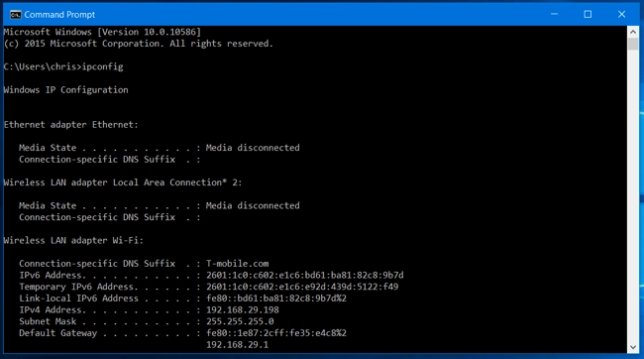Screen dimensions: 644x359
Task: Click the Command Prompt title text
Action: pos(59,15)
